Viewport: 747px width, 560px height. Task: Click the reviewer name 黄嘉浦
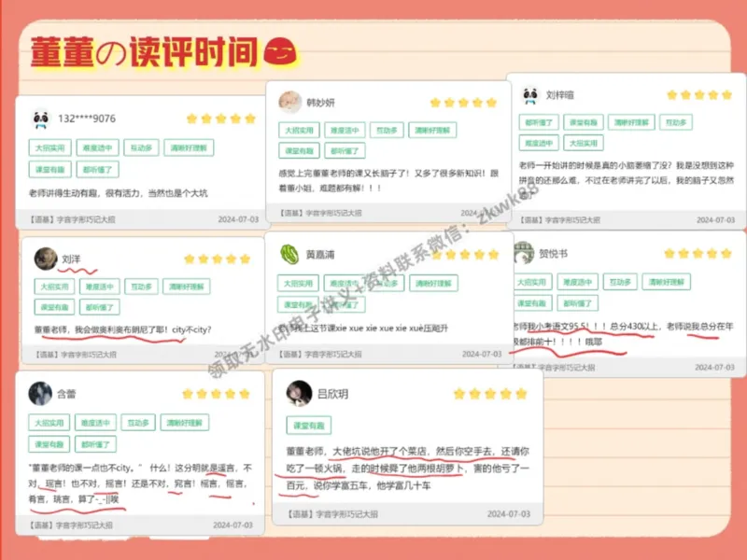point(320,255)
